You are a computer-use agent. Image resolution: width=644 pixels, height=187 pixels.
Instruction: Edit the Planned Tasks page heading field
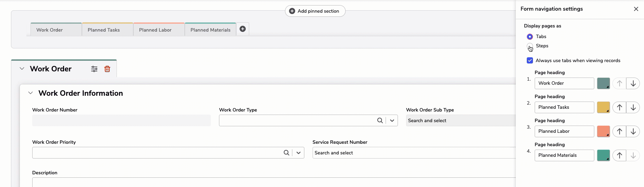pos(564,107)
